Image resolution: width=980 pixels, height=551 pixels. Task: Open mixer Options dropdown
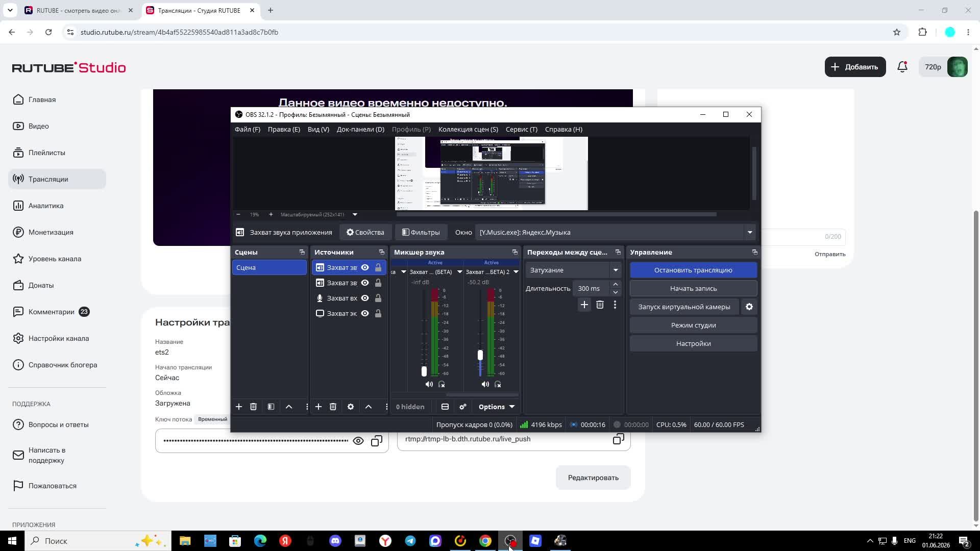pos(497,407)
